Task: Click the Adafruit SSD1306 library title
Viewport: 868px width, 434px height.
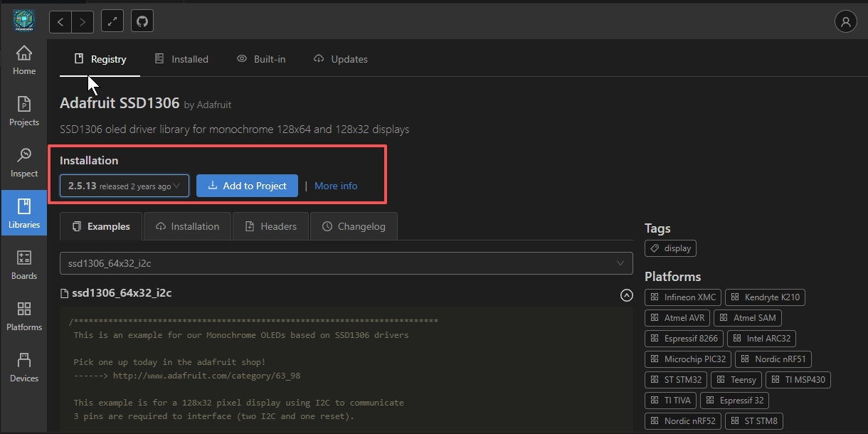Action: click(x=120, y=102)
